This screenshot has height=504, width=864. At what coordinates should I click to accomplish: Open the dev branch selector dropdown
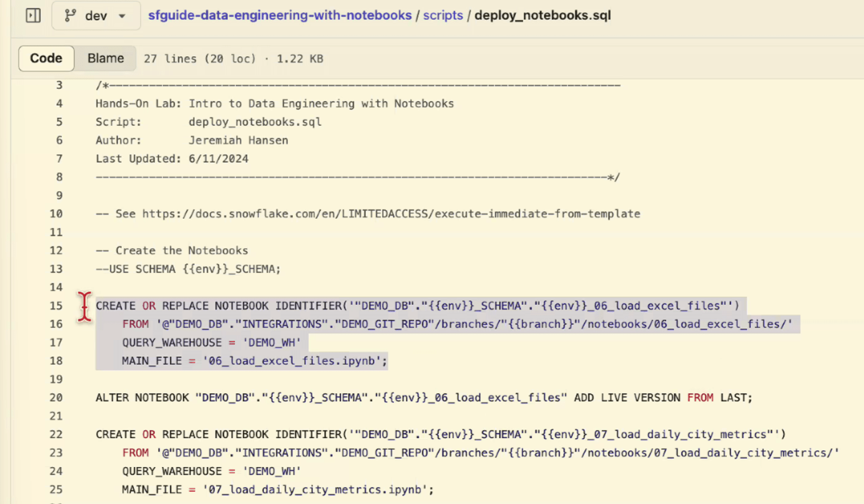coord(96,15)
